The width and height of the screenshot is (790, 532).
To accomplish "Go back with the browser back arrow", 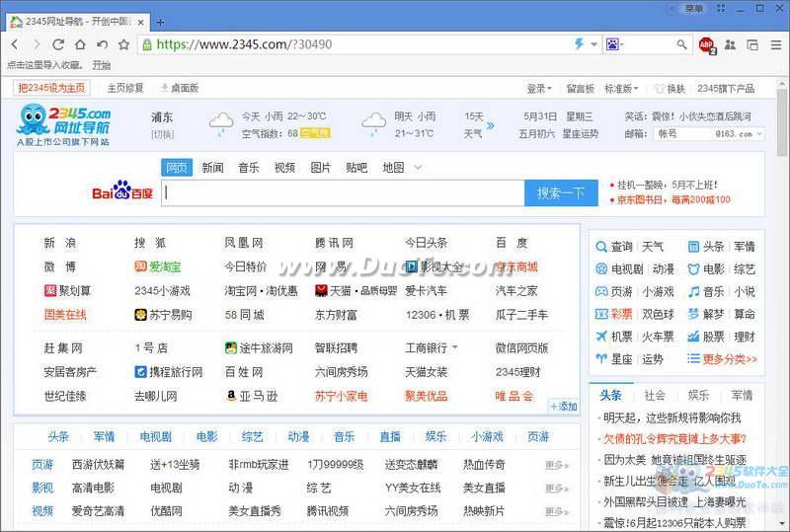I will click(15, 44).
